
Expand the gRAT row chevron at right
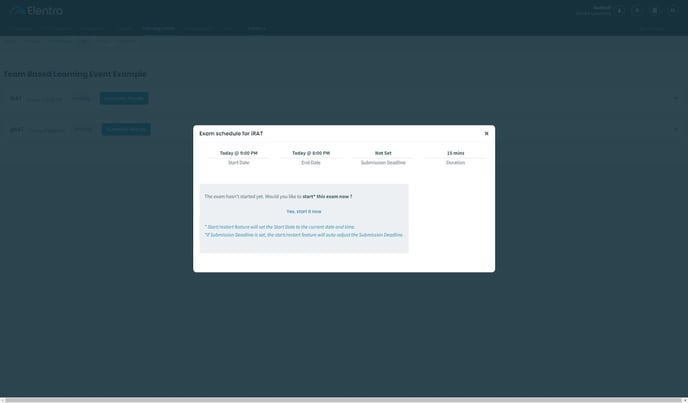[x=675, y=129]
